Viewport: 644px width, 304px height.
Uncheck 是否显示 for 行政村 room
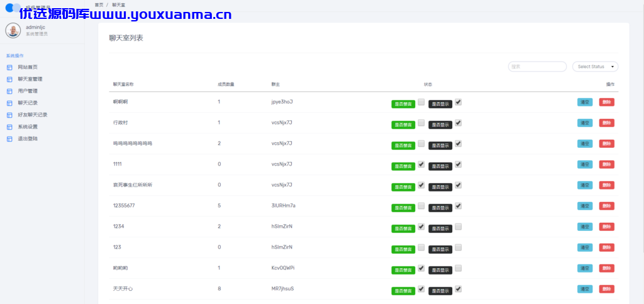coord(458,123)
